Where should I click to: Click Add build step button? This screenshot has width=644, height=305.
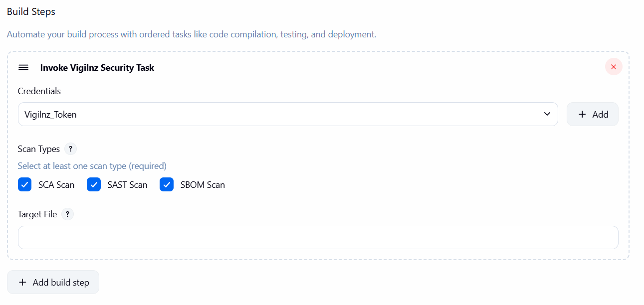pyautogui.click(x=53, y=282)
